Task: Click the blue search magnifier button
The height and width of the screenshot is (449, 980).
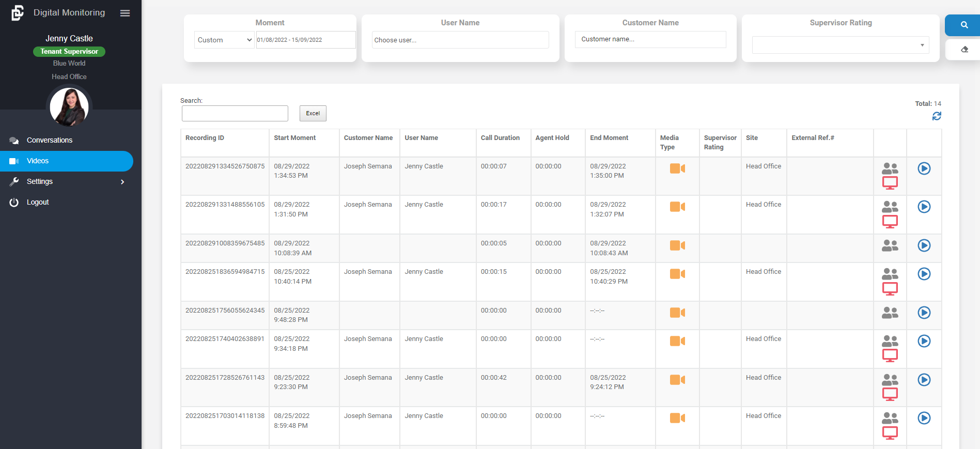Action: 963,25
